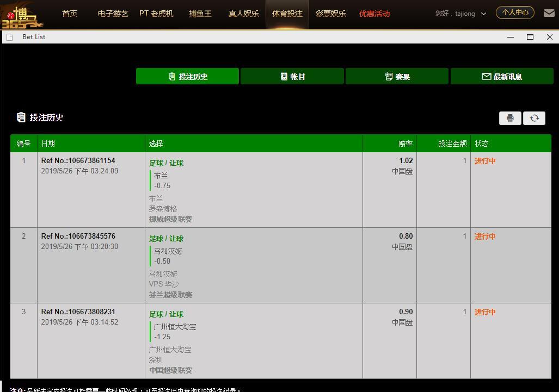
Task: Switch to the 赛果 tab
Action: click(397, 76)
